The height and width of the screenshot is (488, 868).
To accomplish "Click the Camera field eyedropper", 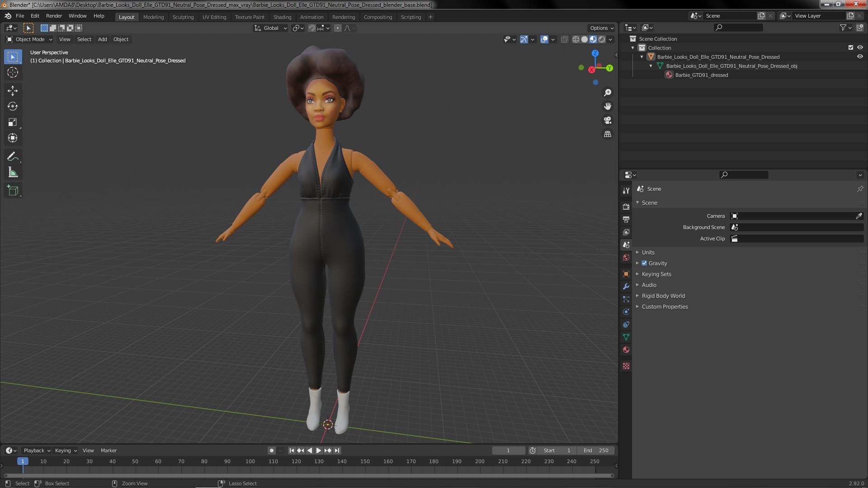I will [859, 216].
